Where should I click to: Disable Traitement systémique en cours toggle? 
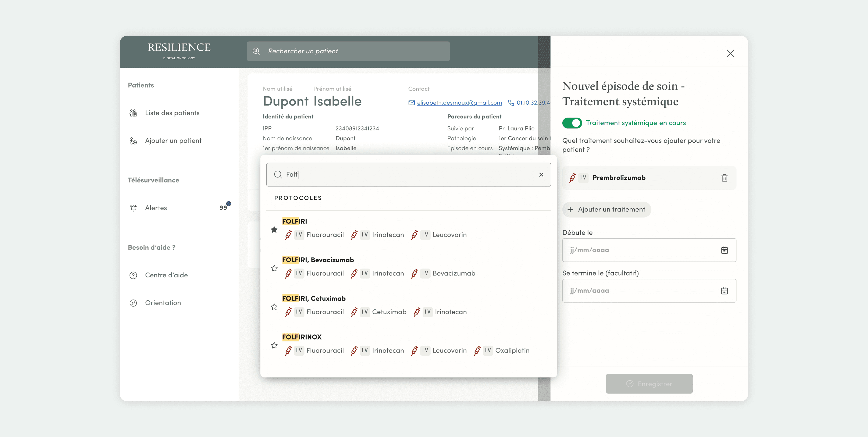[x=572, y=123]
